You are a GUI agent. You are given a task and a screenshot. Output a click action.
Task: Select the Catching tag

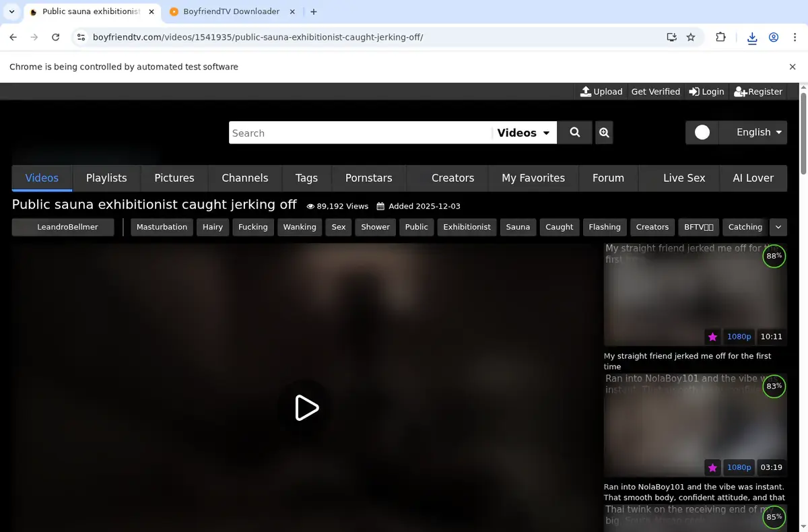point(745,227)
